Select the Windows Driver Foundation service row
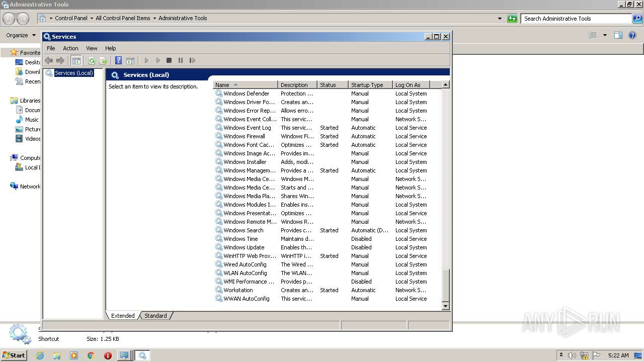This screenshot has width=644, height=362. pyautogui.click(x=327, y=102)
